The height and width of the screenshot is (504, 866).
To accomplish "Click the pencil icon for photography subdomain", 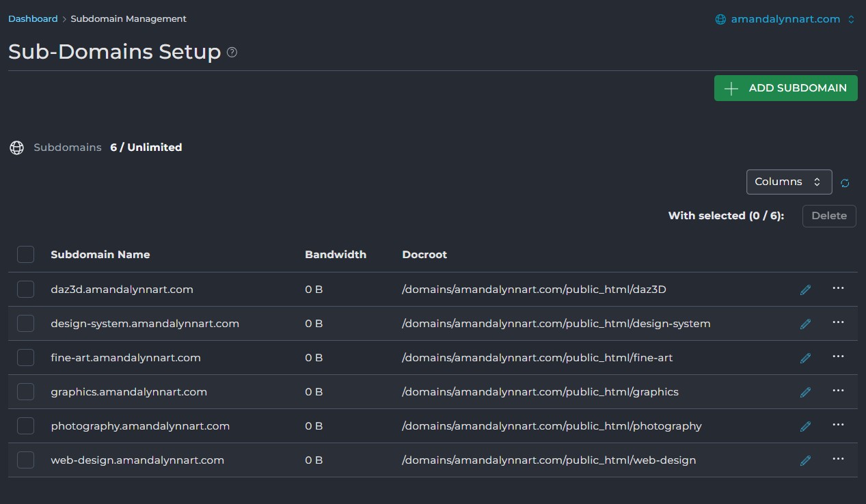I will (805, 426).
